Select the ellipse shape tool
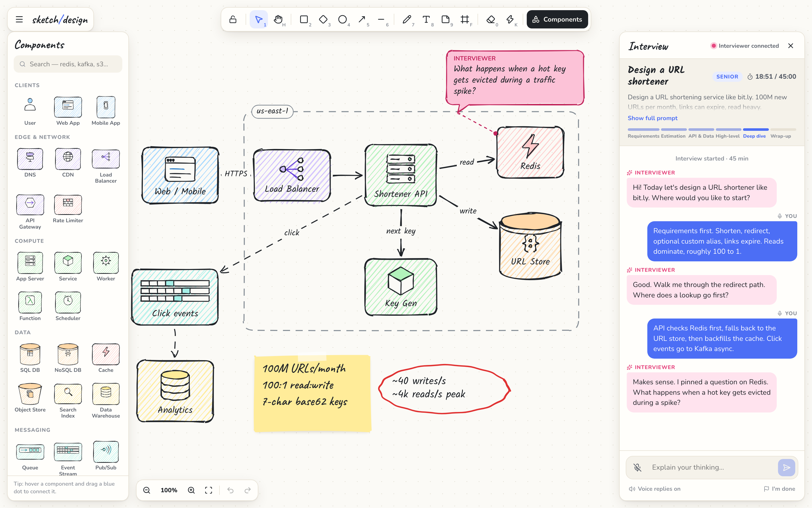This screenshot has height=508, width=812. pos(343,20)
